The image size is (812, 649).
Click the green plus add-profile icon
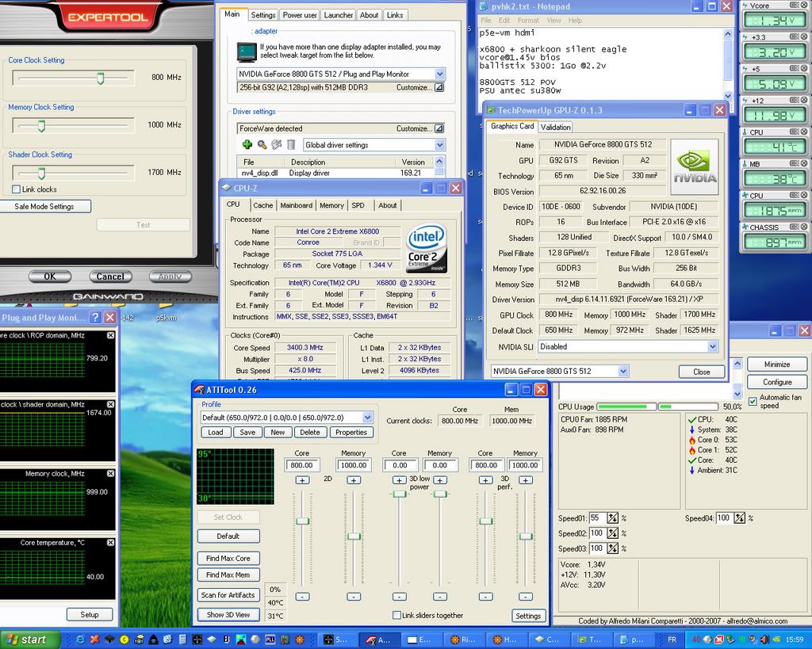[x=247, y=145]
